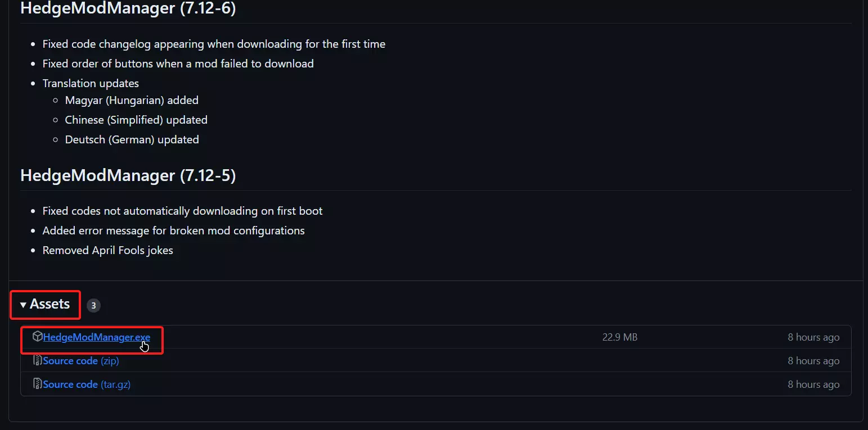The width and height of the screenshot is (868, 430).
Task: Click the package icon beside HedgeModManager.exe
Action: coord(37,337)
